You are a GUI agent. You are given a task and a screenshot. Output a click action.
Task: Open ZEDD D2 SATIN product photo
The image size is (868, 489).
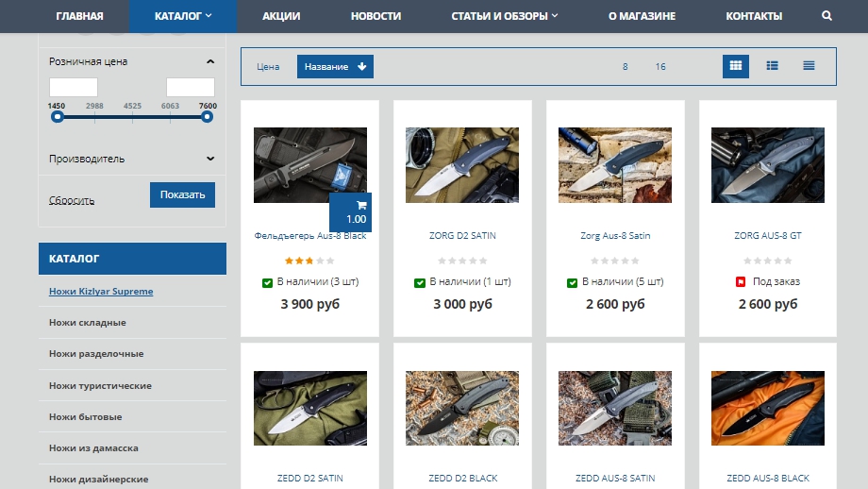pyautogui.click(x=310, y=408)
